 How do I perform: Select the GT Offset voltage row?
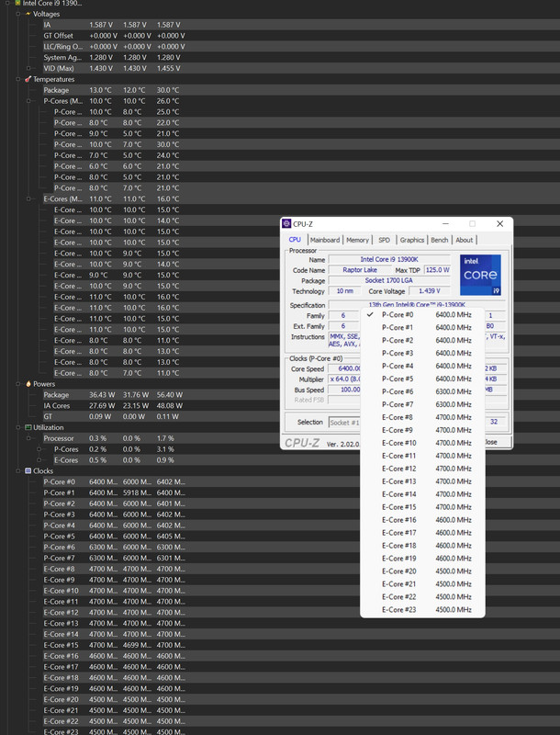click(x=301, y=36)
